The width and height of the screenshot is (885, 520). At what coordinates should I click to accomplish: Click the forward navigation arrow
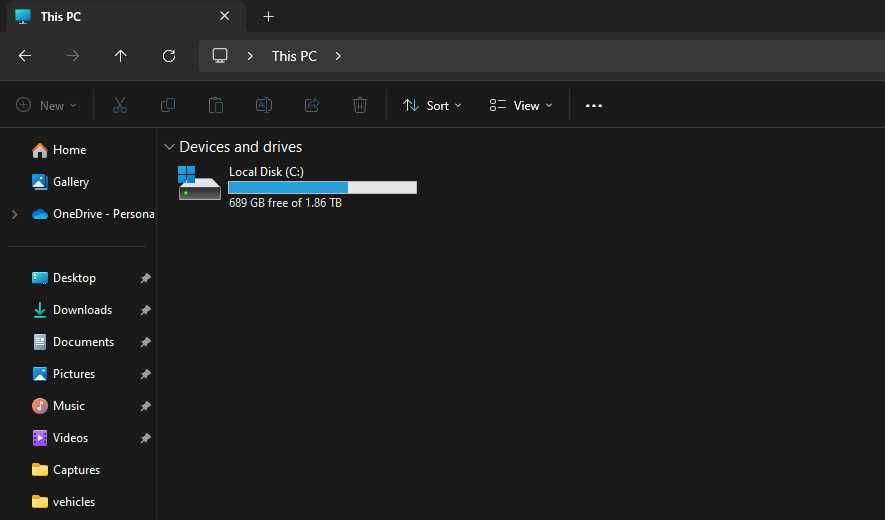pos(73,56)
